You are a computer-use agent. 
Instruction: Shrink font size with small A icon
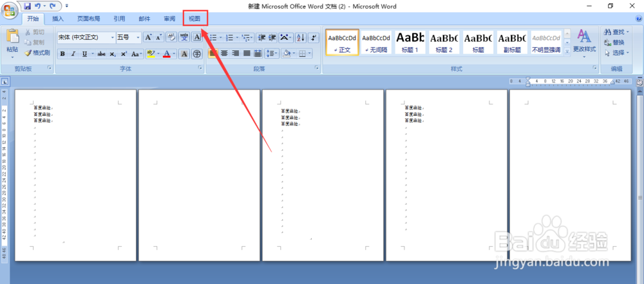158,37
